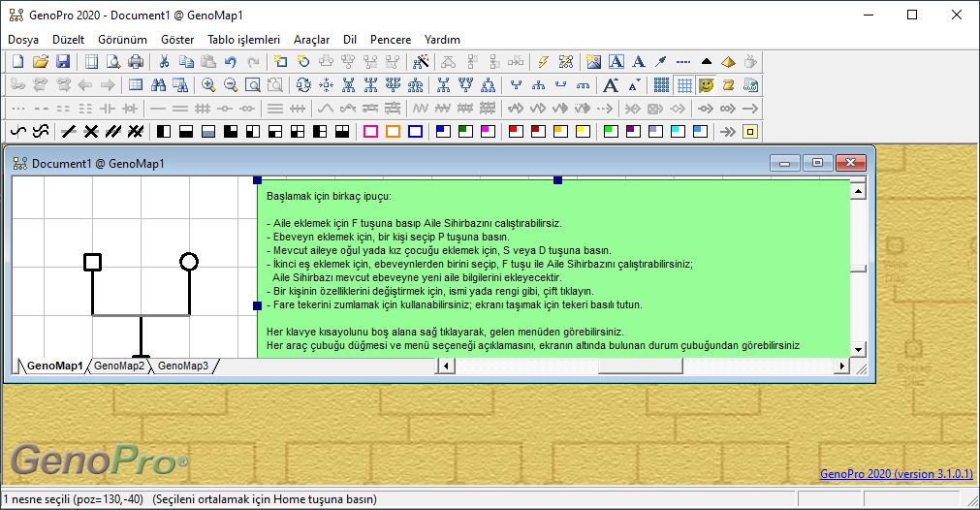Select the golden pyramid icon
The width and height of the screenshot is (980, 510).
728,61
